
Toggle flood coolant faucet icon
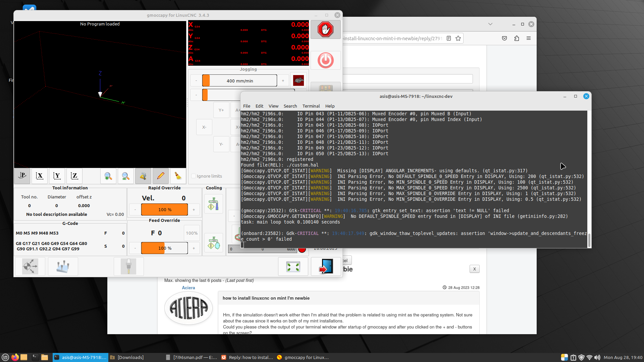(213, 204)
